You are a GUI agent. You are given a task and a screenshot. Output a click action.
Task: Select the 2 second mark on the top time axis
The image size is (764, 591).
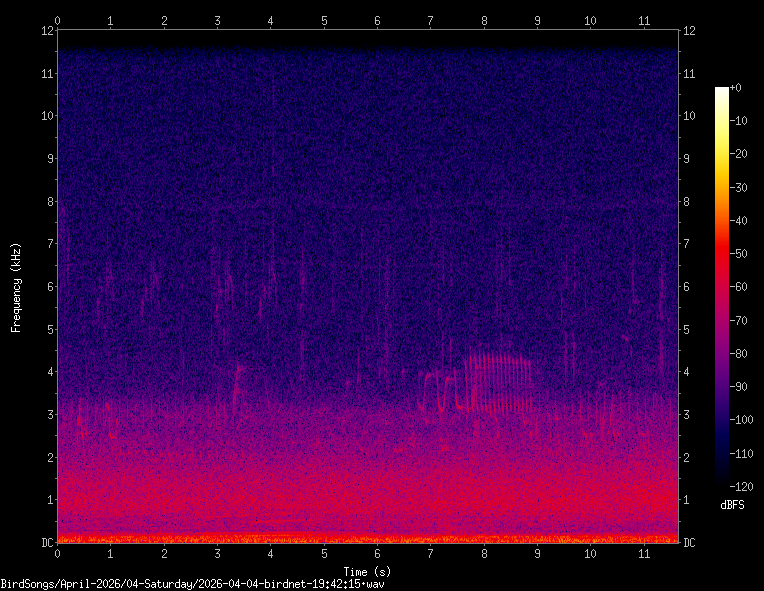(x=164, y=19)
